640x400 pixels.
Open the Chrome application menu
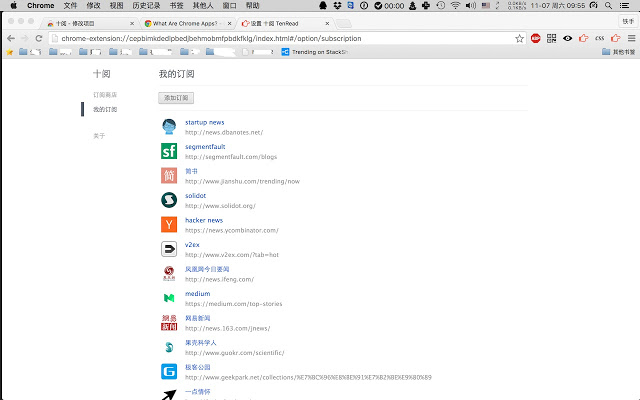coord(40,5)
